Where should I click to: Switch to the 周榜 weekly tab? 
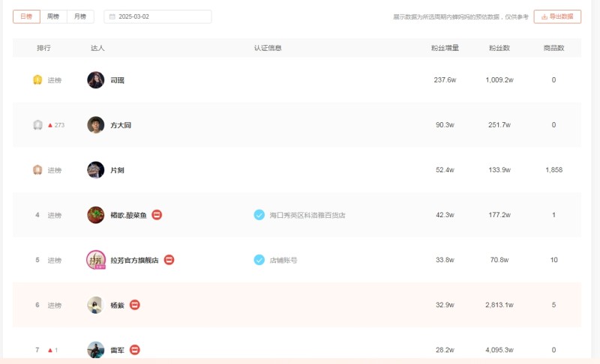53,16
